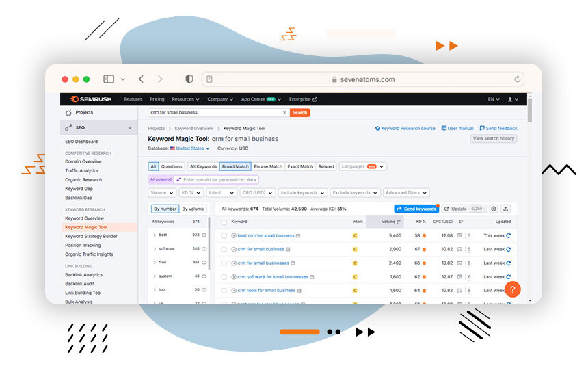Check the crm for small business row

tap(224, 250)
